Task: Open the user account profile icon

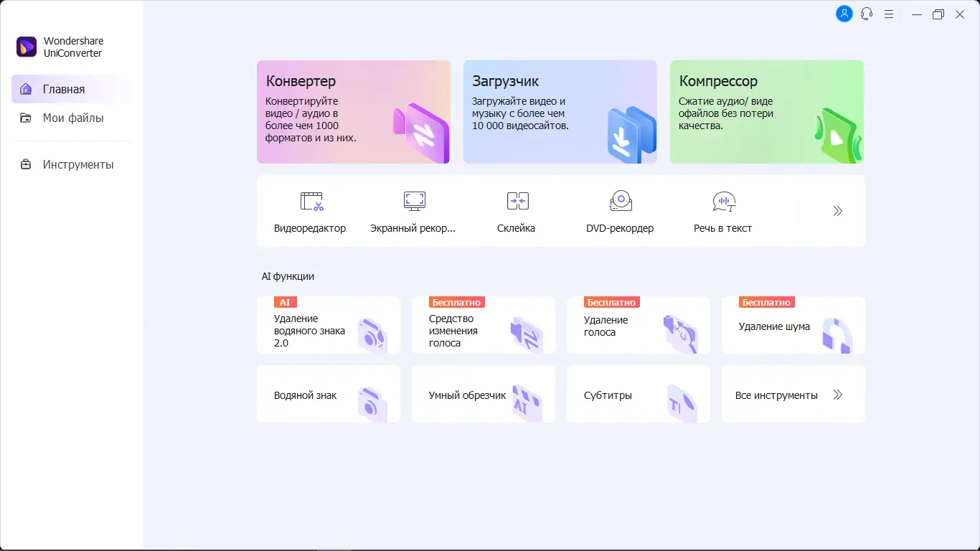Action: tap(844, 14)
